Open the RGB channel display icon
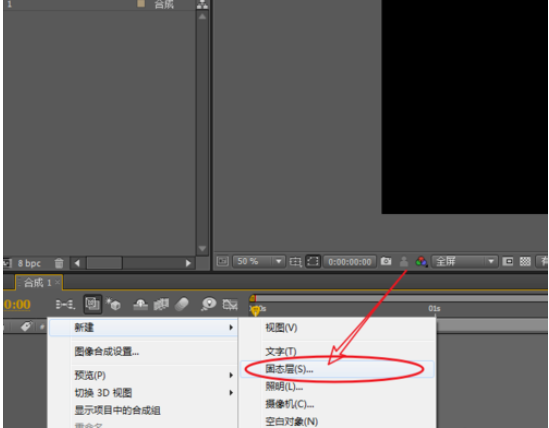 (x=421, y=262)
